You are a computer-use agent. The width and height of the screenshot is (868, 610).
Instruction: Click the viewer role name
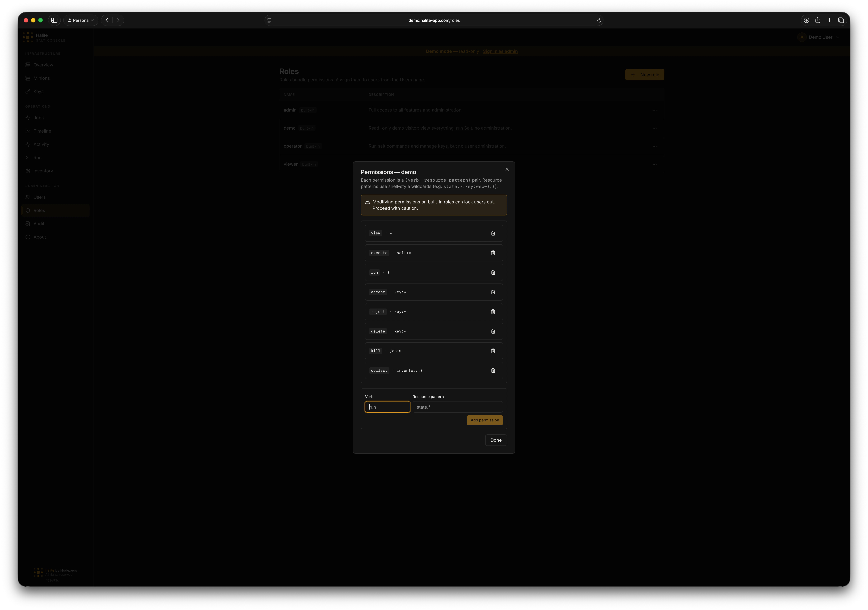pyautogui.click(x=291, y=164)
